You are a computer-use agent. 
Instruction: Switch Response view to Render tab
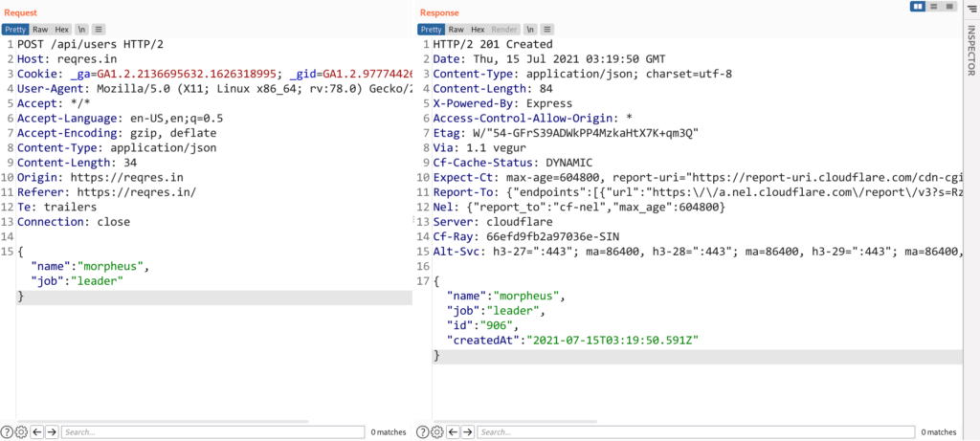coord(504,29)
